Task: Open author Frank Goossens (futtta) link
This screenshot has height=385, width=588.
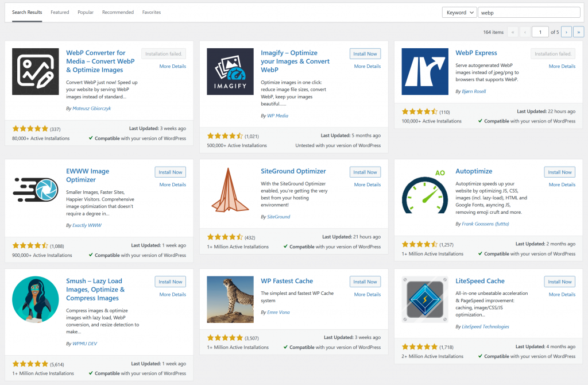Action: click(x=485, y=224)
